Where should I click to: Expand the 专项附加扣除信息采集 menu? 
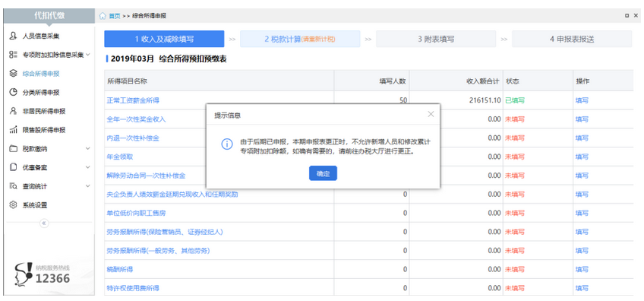coord(88,54)
